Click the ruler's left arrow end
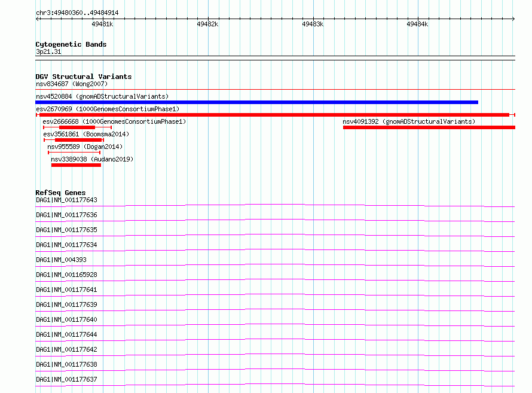The image size is (532, 393). pyautogui.click(x=37, y=19)
